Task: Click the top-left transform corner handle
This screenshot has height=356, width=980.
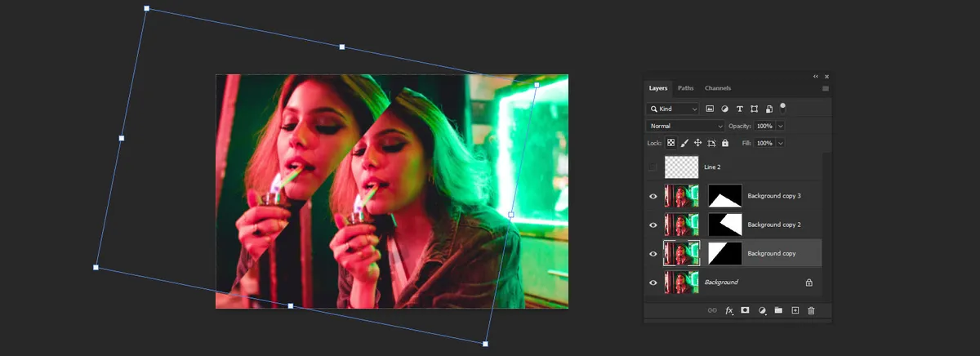Action: pyautogui.click(x=147, y=8)
